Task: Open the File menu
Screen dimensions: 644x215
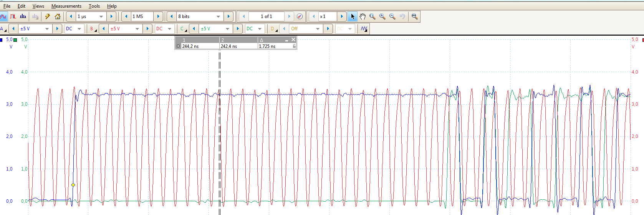Action: (x=7, y=6)
